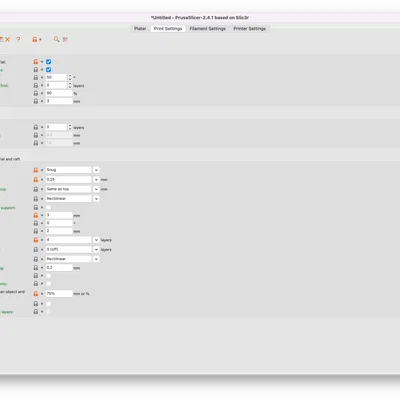Go to Printer Settings tab
Screen dimensions: 400x400
(x=250, y=29)
